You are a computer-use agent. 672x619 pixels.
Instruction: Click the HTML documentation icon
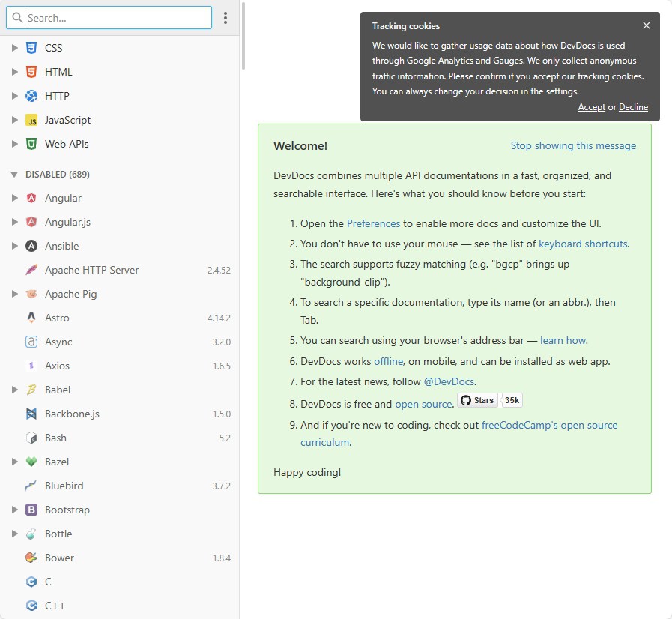30,72
